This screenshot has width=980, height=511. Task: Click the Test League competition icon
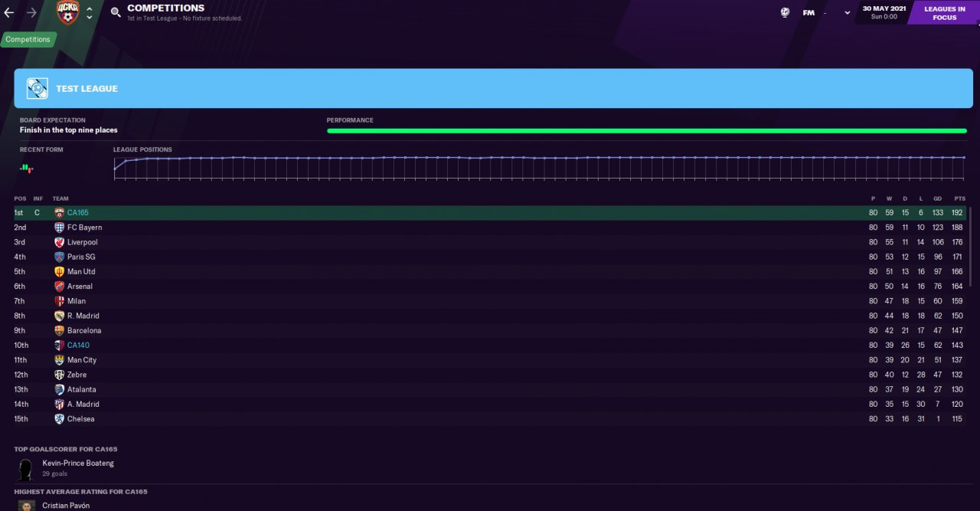pos(37,88)
